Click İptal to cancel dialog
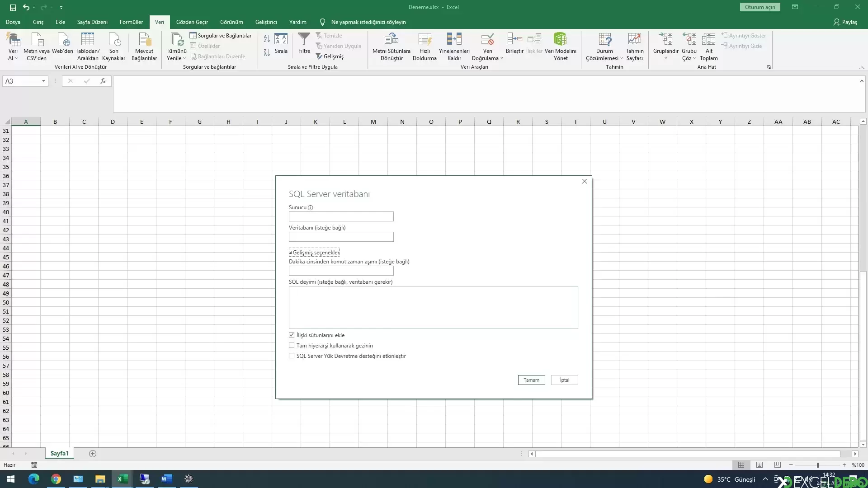Screen dimensions: 868x488 (564, 380)
